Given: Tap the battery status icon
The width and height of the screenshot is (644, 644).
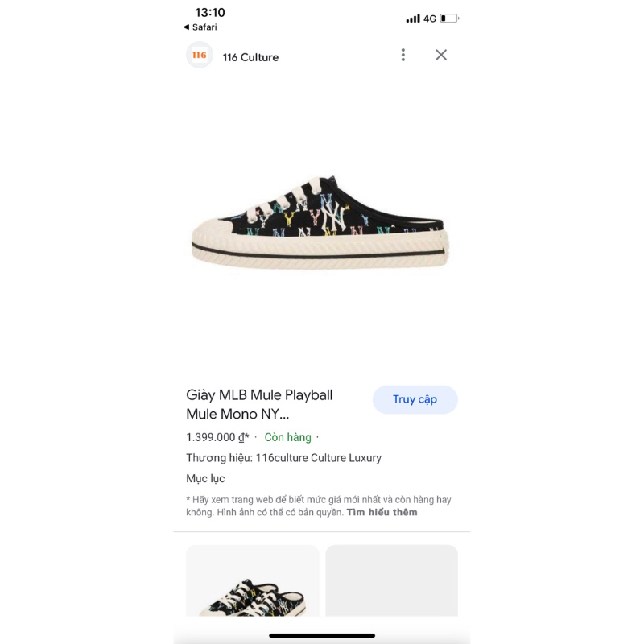Looking at the screenshot, I should click(449, 19).
